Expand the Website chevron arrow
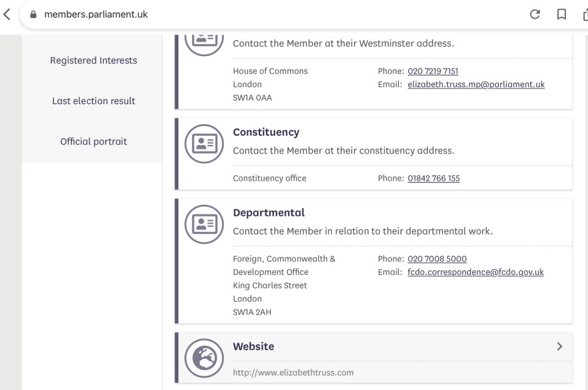Image resolution: width=588 pixels, height=390 pixels. tap(559, 346)
